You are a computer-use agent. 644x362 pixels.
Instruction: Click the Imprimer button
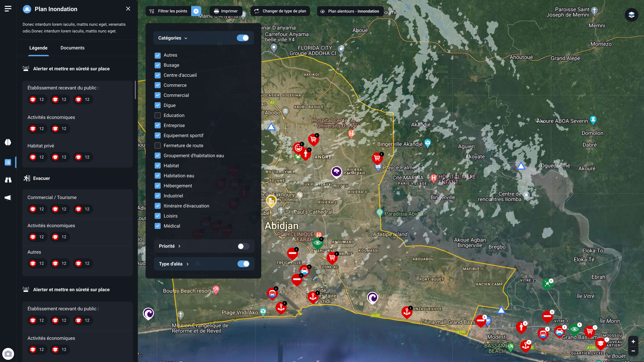coord(226,11)
